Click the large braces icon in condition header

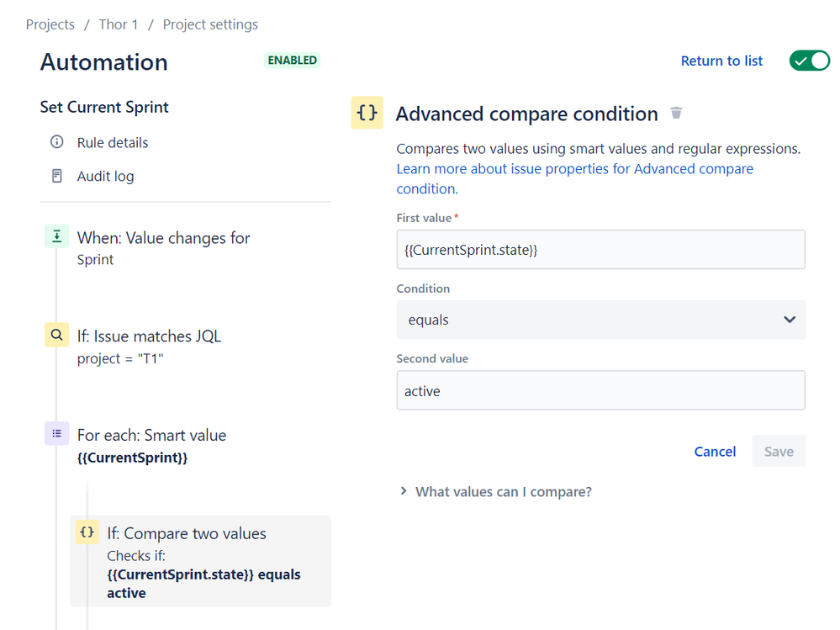coord(367,113)
